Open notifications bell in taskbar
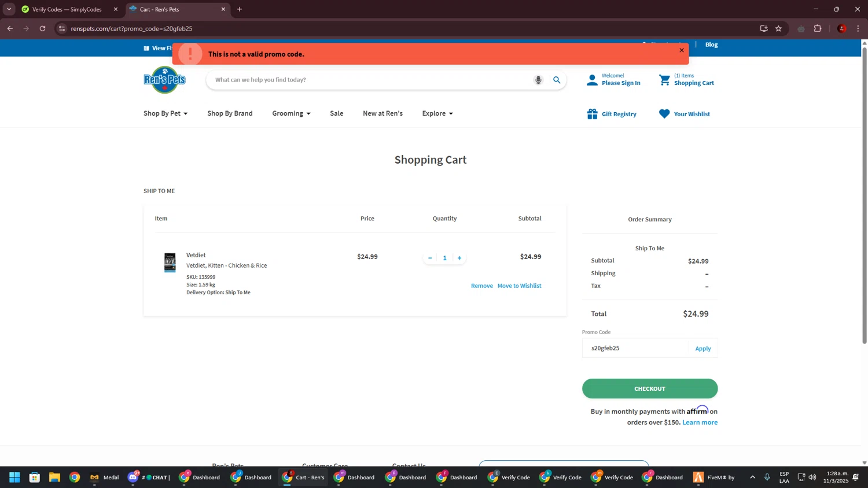The width and height of the screenshot is (868, 488). 856,477
